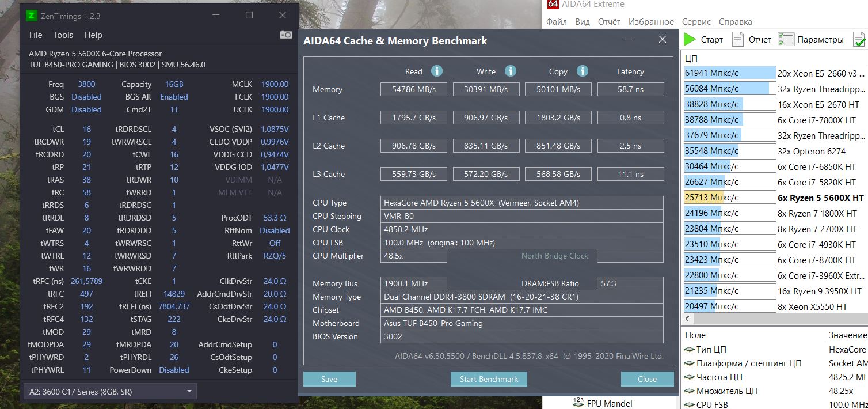The height and width of the screenshot is (409, 868).
Task: Click the ZenTimings screenshot camera icon
Action: click(x=286, y=35)
